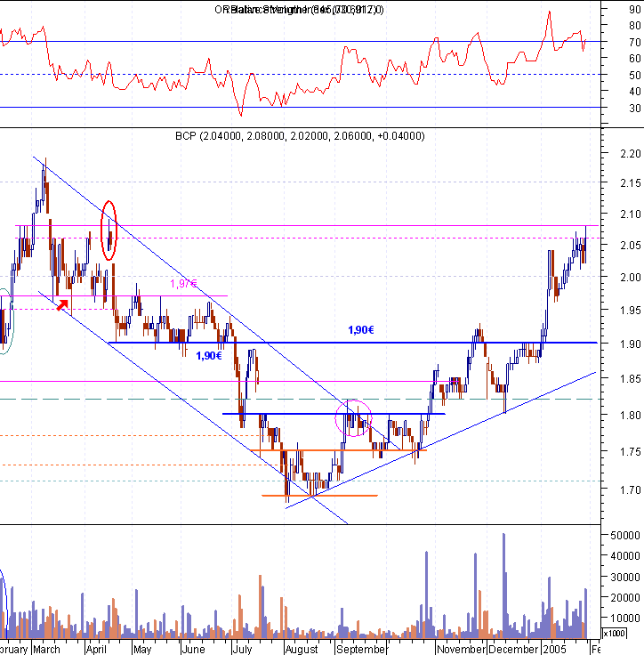Select the 2005 year label
This screenshot has width=644, height=655.
(554, 650)
